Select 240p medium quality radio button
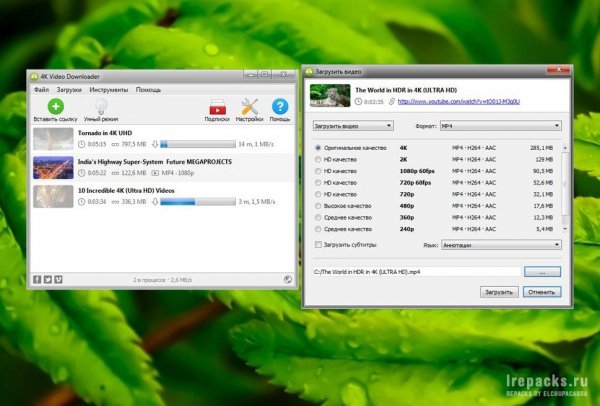Viewport: 600px width, 406px height. pyautogui.click(x=318, y=229)
